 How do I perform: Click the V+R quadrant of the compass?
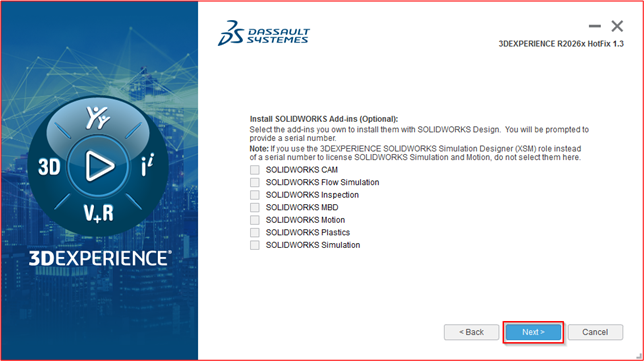pyautogui.click(x=99, y=213)
